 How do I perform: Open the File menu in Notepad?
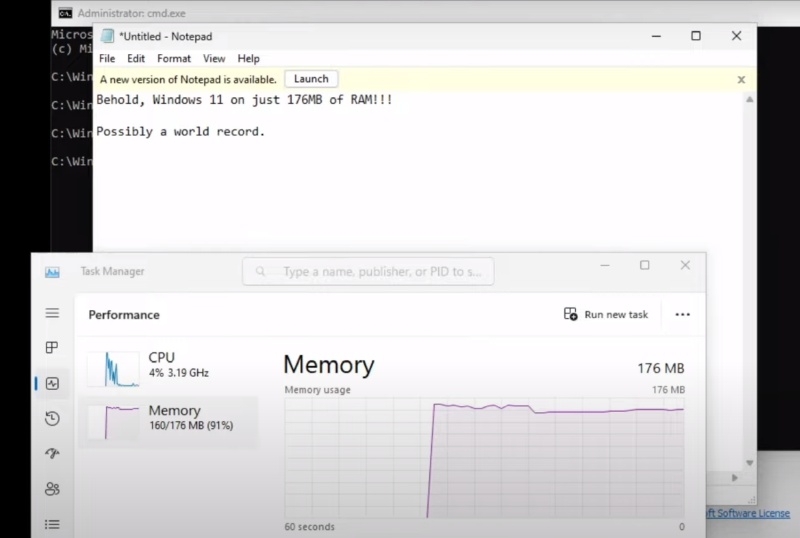[x=107, y=59]
